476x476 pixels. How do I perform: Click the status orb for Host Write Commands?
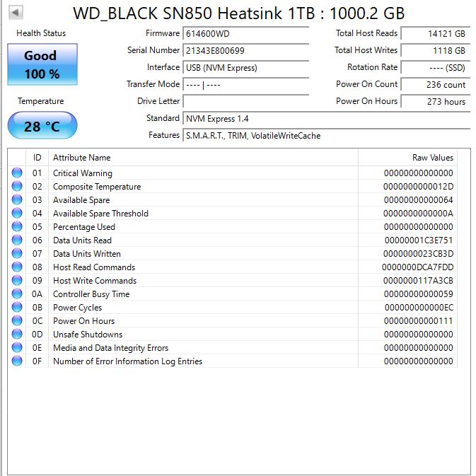point(17,280)
